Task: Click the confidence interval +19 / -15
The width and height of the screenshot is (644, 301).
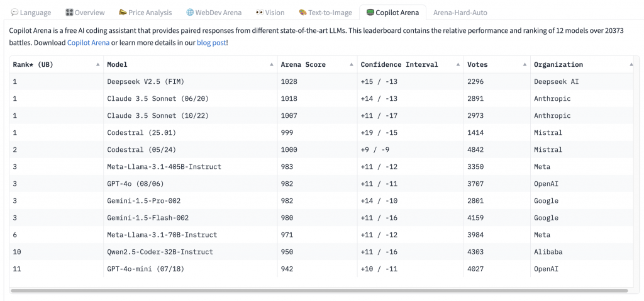Action: click(379, 132)
